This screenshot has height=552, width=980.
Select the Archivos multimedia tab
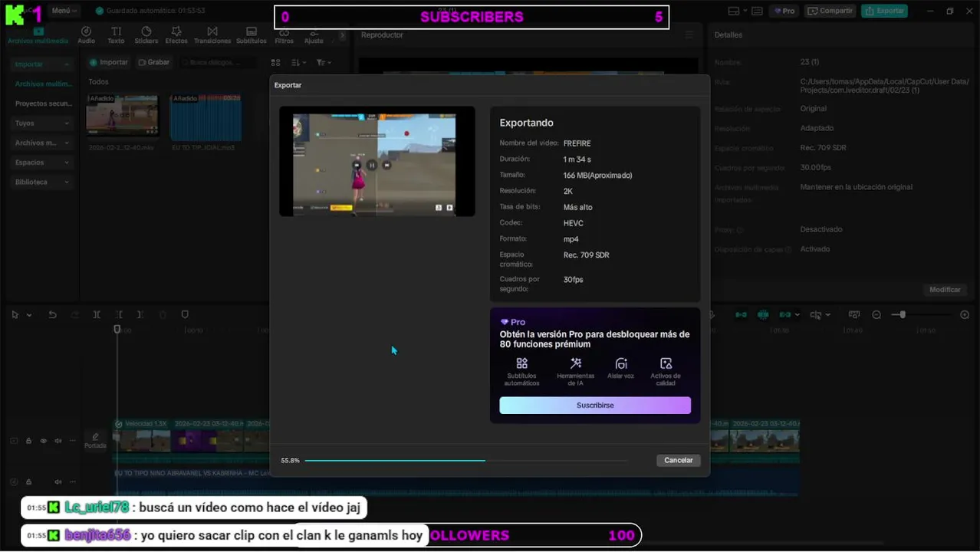tap(38, 35)
